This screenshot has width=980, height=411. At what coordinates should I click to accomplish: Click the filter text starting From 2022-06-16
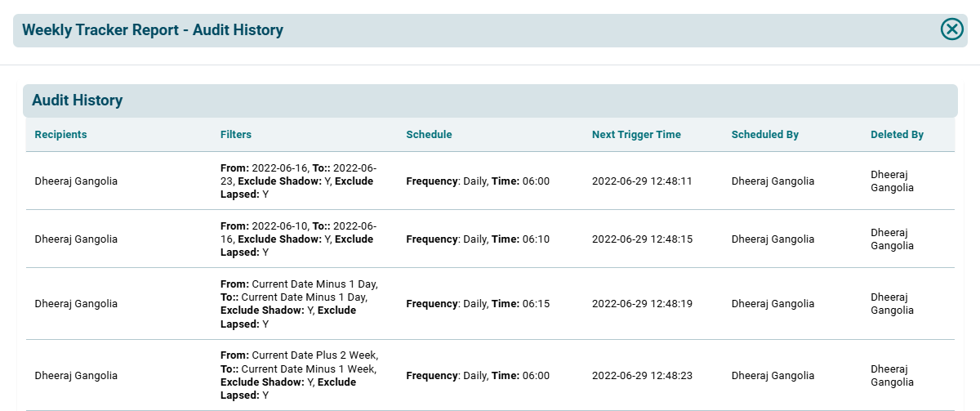click(x=298, y=181)
